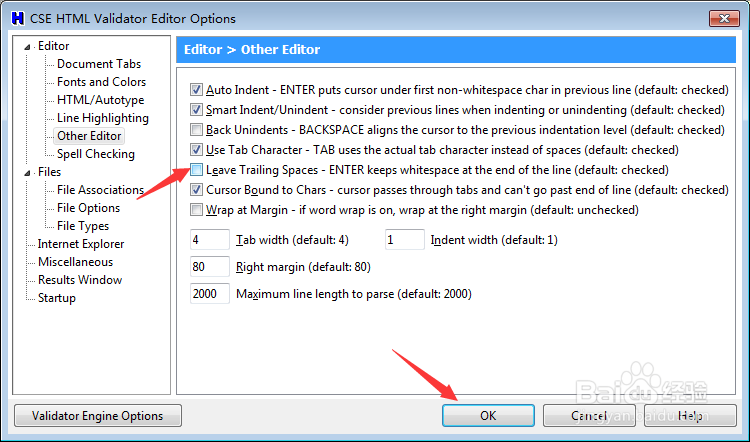
Task: Select Files in the options tree
Action: pos(50,172)
